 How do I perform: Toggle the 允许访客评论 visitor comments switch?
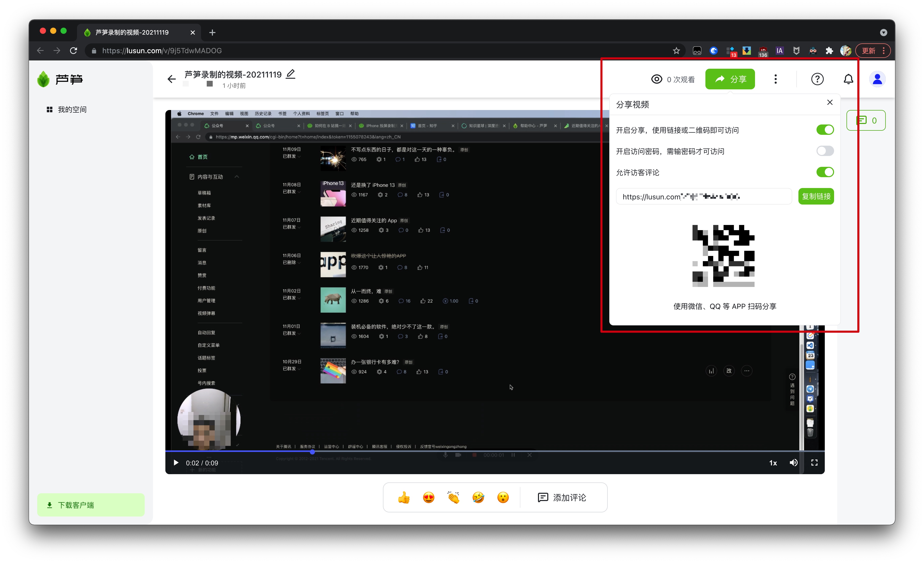pos(825,172)
